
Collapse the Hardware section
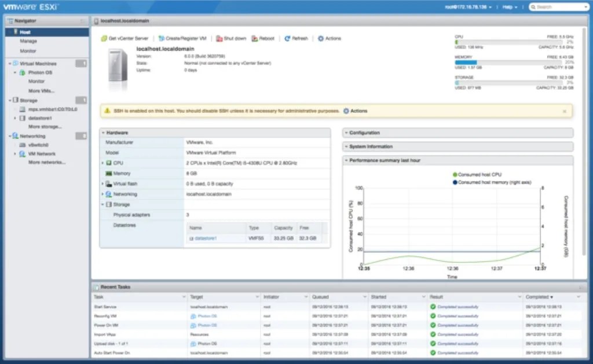103,132
